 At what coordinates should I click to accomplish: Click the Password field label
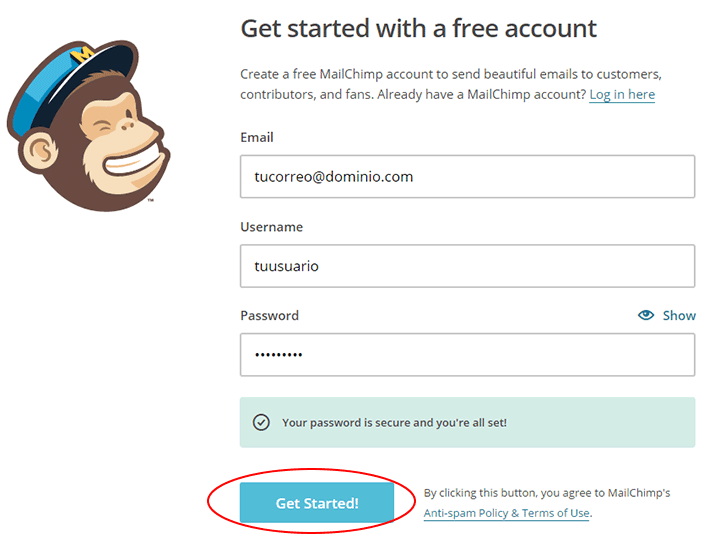pyautogui.click(x=269, y=315)
